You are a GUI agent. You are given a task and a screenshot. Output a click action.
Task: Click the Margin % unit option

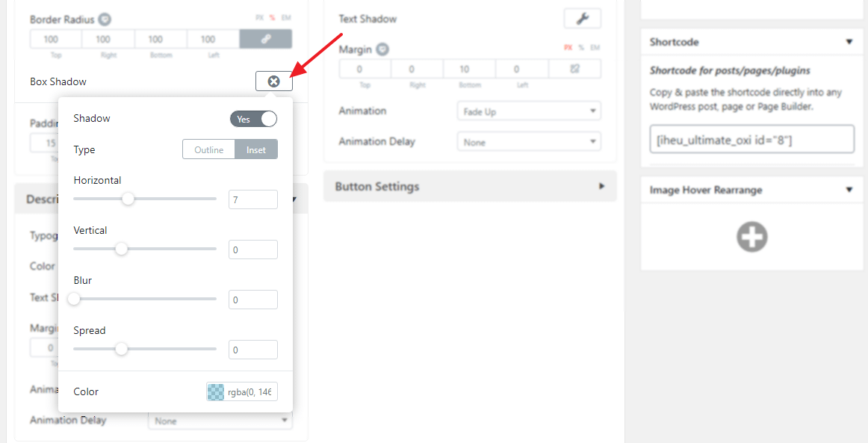[581, 48]
